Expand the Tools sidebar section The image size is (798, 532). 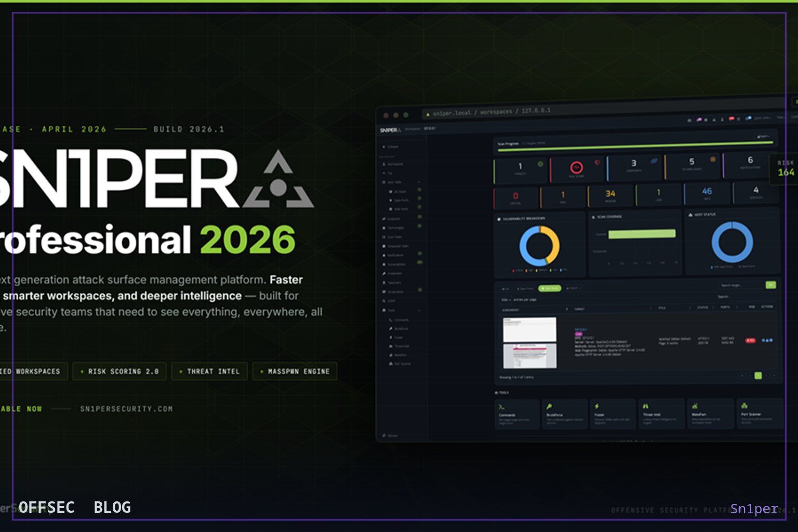[x=401, y=310]
